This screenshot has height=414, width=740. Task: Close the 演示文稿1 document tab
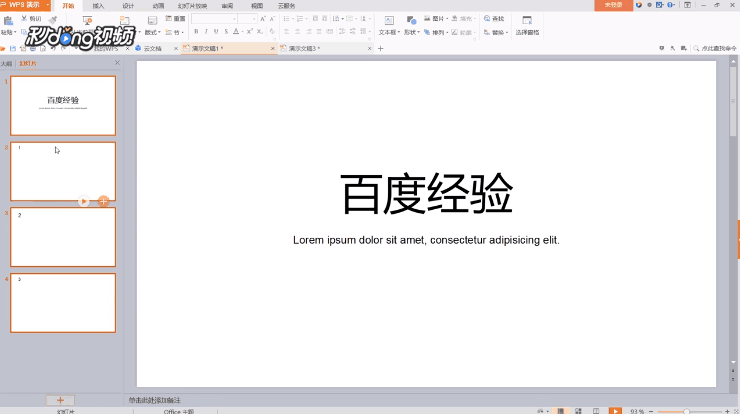(272, 49)
